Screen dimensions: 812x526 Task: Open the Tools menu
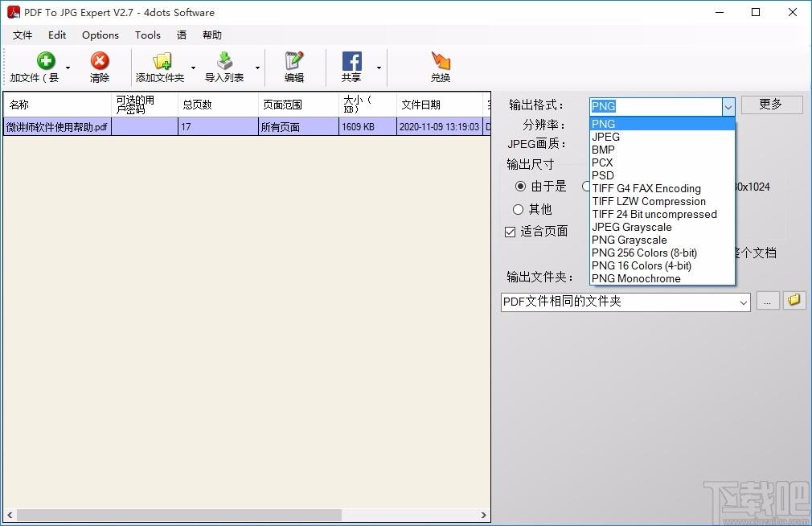[148, 35]
